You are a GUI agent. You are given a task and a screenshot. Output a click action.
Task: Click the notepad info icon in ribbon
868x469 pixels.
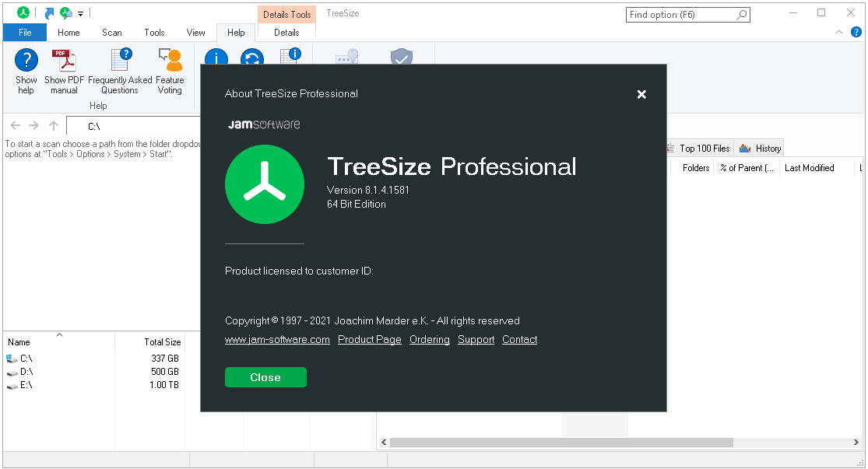[x=290, y=56]
